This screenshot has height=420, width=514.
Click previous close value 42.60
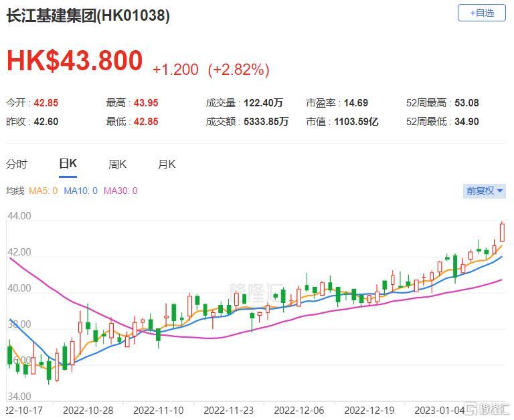(46, 122)
